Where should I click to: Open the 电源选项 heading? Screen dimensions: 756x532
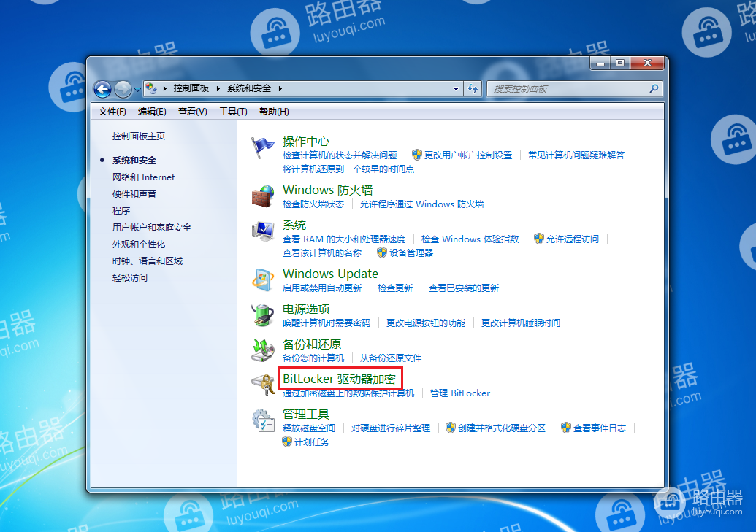[x=305, y=309]
